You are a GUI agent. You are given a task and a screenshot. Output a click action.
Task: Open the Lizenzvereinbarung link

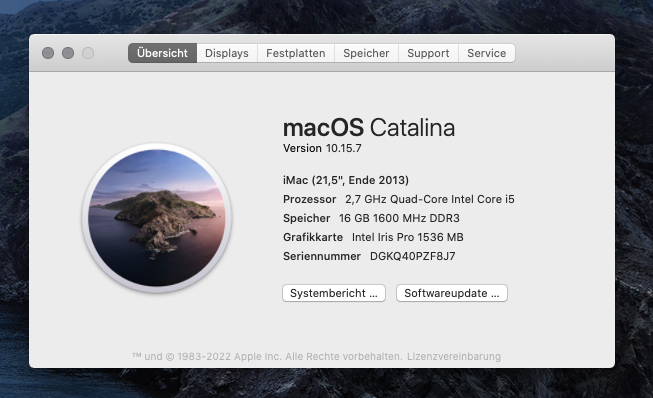coord(454,357)
